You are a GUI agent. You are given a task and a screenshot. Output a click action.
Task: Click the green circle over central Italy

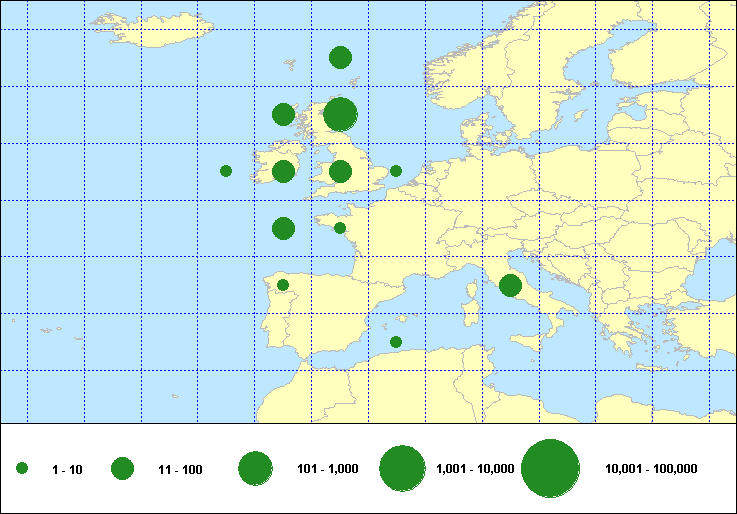[x=510, y=285]
